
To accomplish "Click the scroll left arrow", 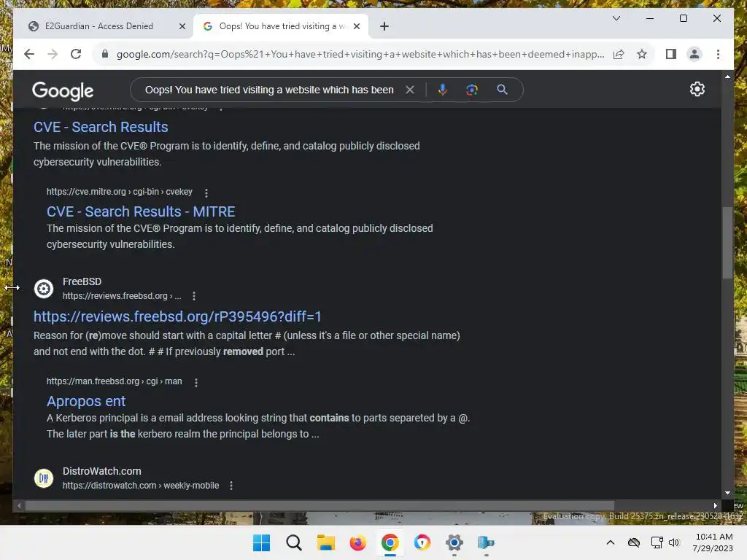I will coord(19,506).
